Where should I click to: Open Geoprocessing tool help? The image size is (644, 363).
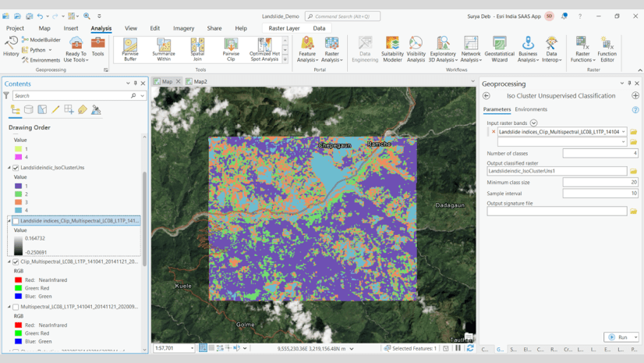pos(635,110)
